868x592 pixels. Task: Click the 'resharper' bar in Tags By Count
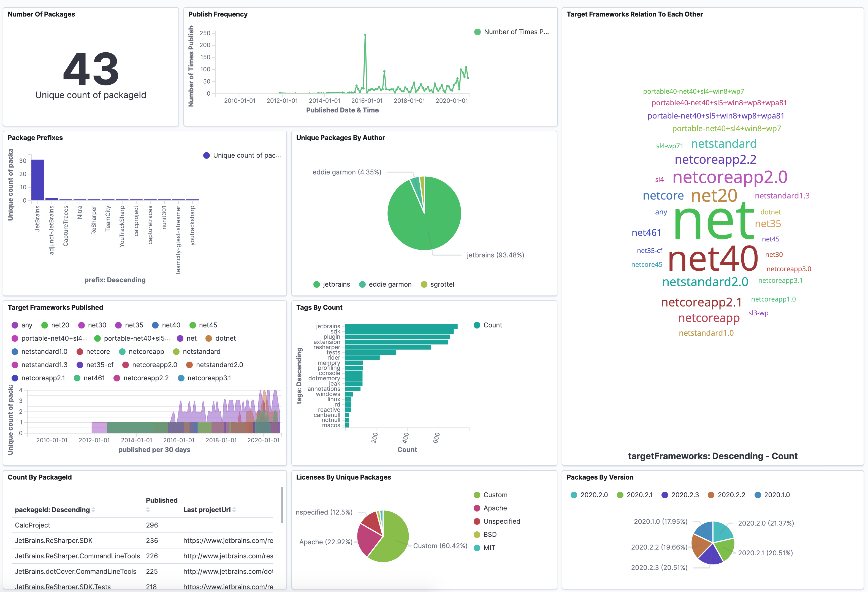[x=388, y=348]
